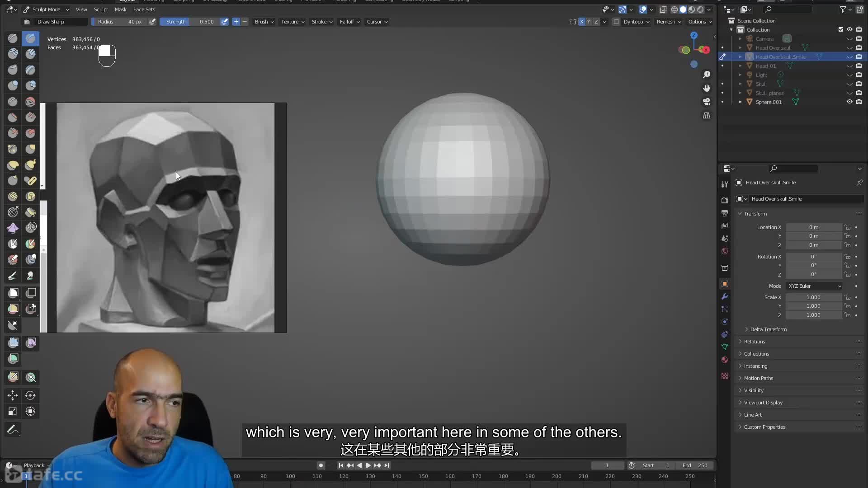The width and height of the screenshot is (868, 488).
Task: Toggle strength pen pressure button
Action: tap(225, 22)
